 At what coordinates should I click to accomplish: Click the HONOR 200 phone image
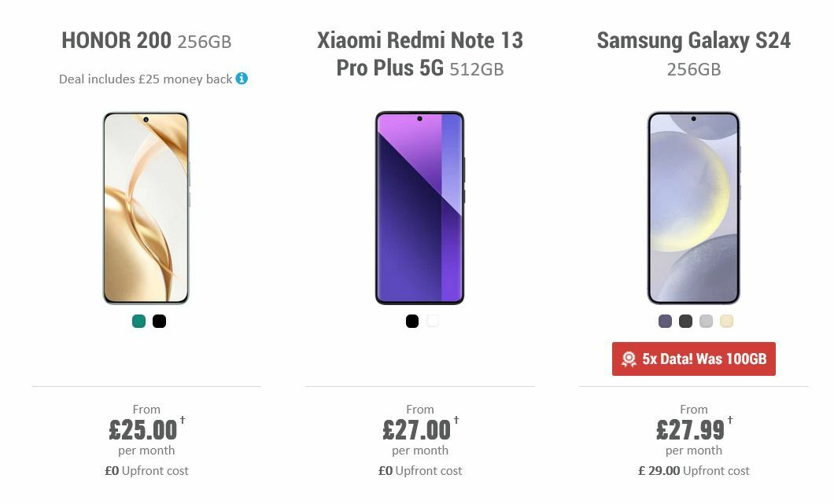(146, 208)
